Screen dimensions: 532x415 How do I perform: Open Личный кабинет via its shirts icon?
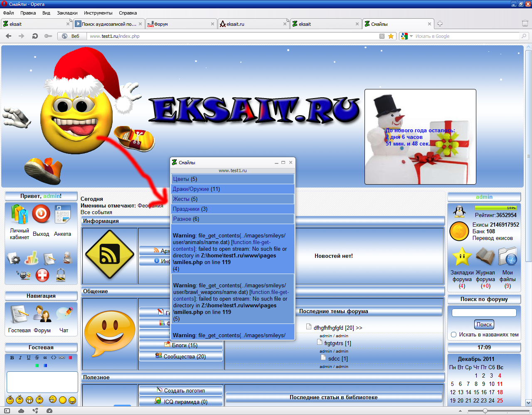pyautogui.click(x=20, y=215)
